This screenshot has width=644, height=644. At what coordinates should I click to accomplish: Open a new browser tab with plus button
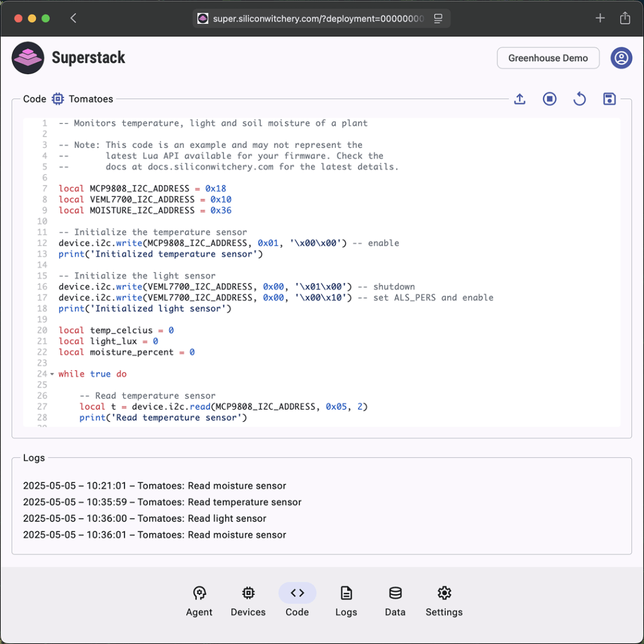pyautogui.click(x=600, y=18)
